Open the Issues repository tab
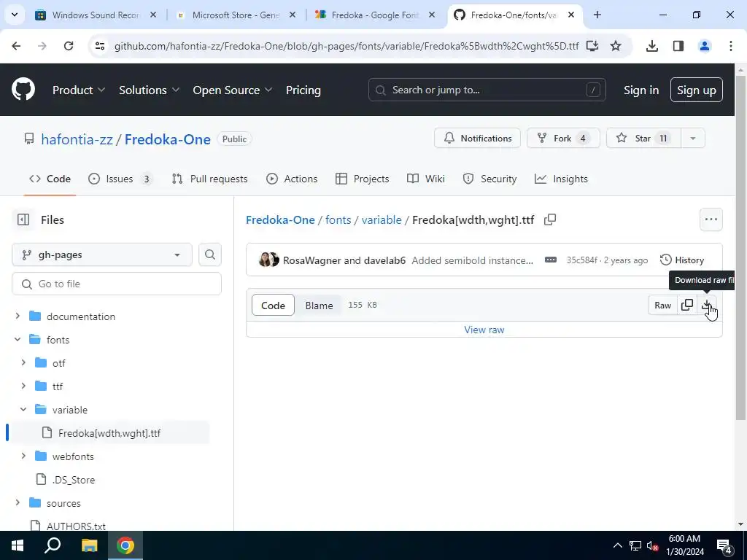This screenshot has height=560, width=747. coord(120,179)
